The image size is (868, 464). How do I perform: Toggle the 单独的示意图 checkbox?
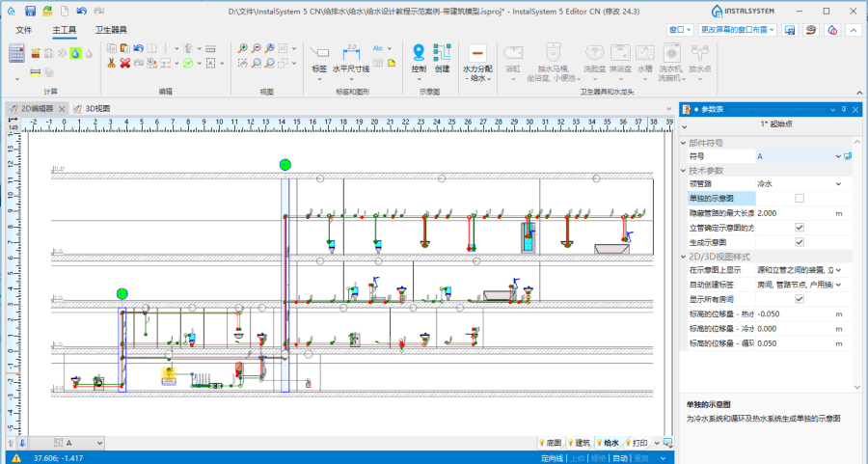tap(799, 198)
